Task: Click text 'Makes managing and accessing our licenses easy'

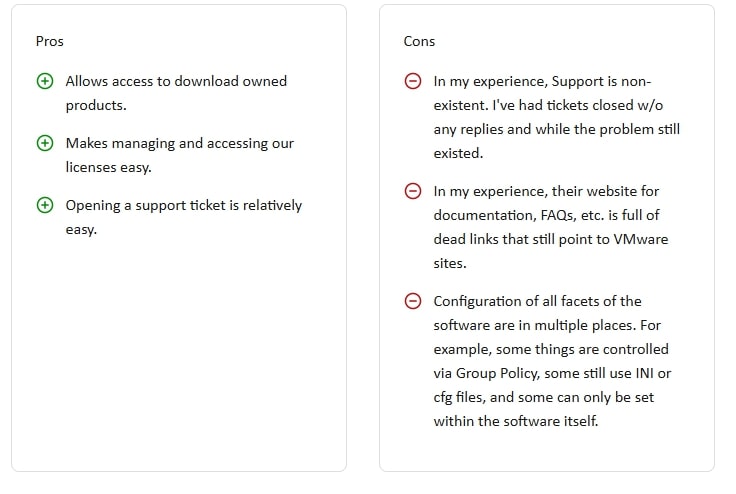Action: [179, 143]
